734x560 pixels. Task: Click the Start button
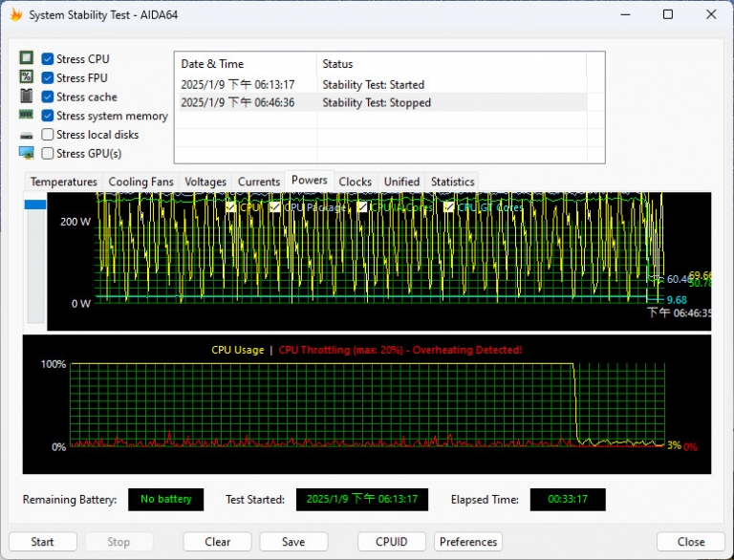[x=43, y=542]
